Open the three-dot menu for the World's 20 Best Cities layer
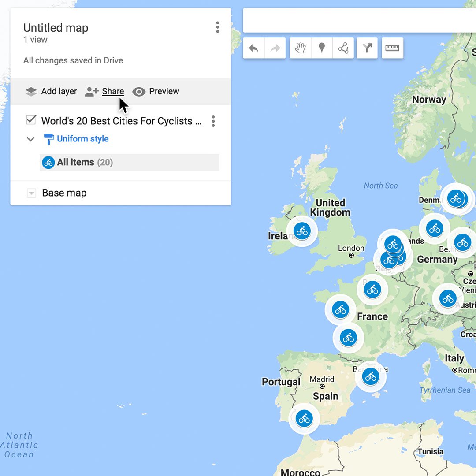Viewport: 476px width, 476px height. tap(213, 121)
